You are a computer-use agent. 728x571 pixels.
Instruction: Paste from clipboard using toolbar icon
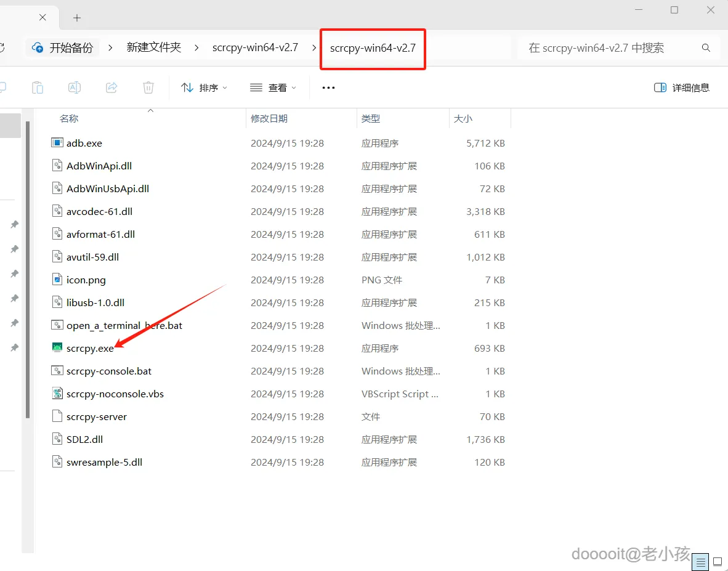(x=37, y=87)
